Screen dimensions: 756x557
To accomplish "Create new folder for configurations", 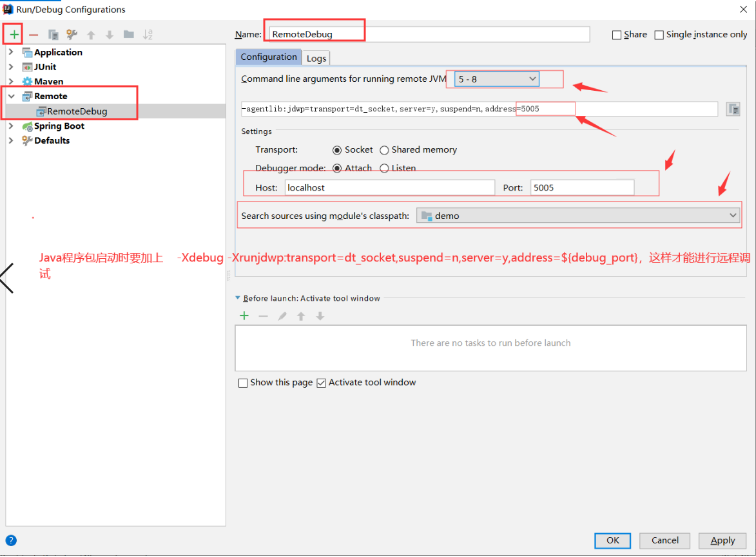I will pos(129,34).
